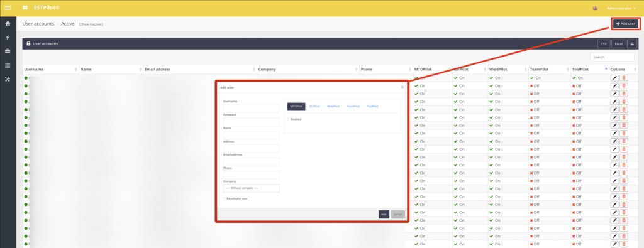Image resolution: width=644 pixels, height=248 pixels.
Task: Delete the user whose ToolPilot is On
Action: (624, 78)
